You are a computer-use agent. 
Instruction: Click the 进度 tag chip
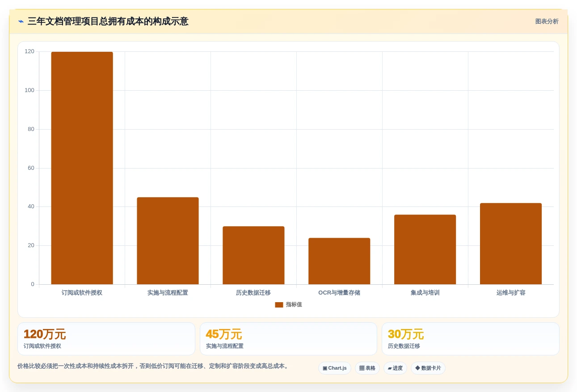click(x=395, y=368)
